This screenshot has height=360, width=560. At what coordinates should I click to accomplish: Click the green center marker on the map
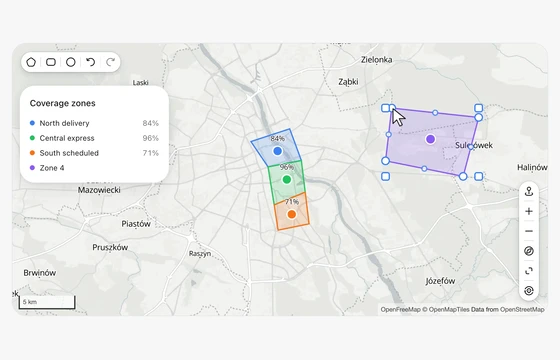point(287,180)
